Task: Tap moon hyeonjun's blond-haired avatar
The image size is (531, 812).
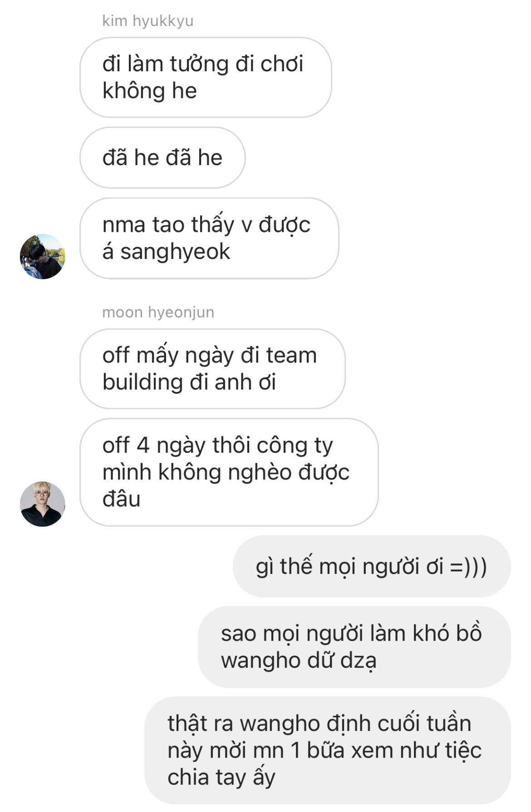Action: tap(42, 504)
